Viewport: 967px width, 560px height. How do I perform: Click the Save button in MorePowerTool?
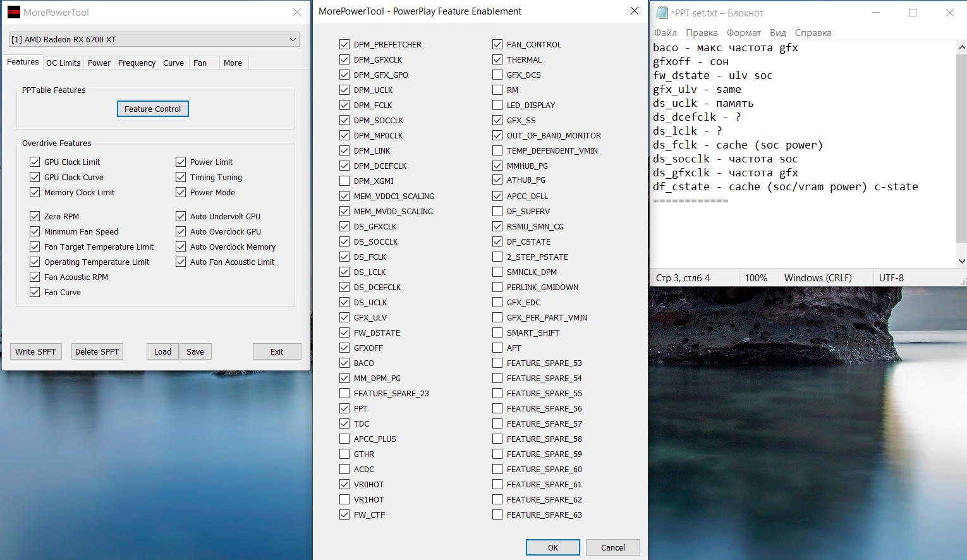click(195, 351)
